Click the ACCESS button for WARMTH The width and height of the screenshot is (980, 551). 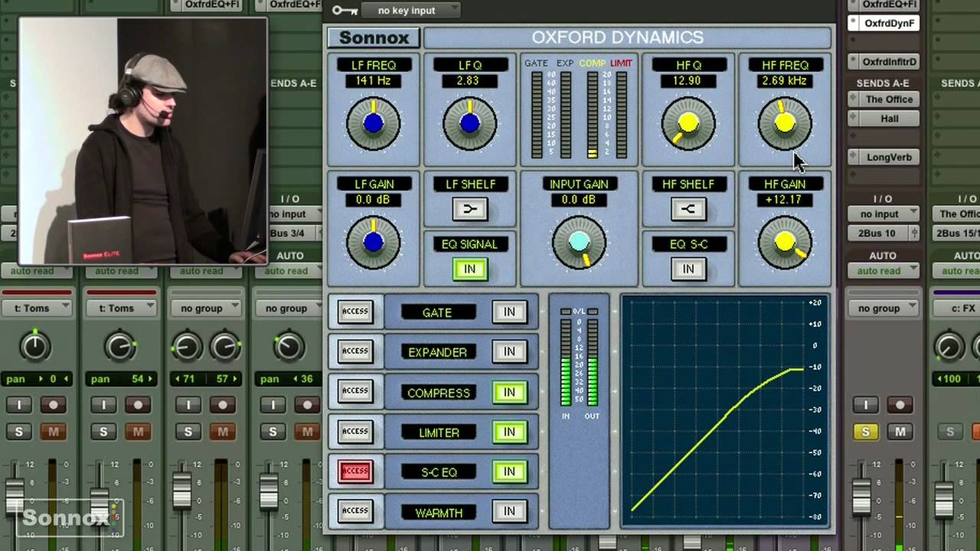pos(355,511)
